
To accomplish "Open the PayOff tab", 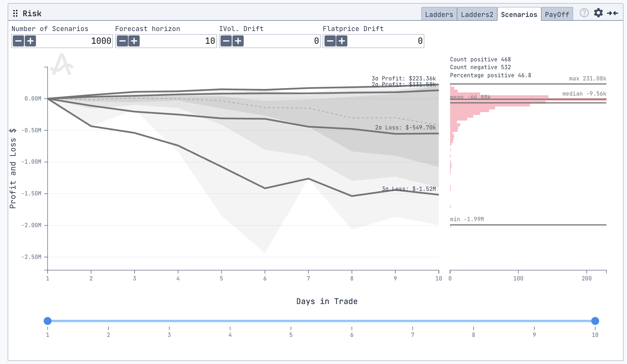I will (557, 14).
